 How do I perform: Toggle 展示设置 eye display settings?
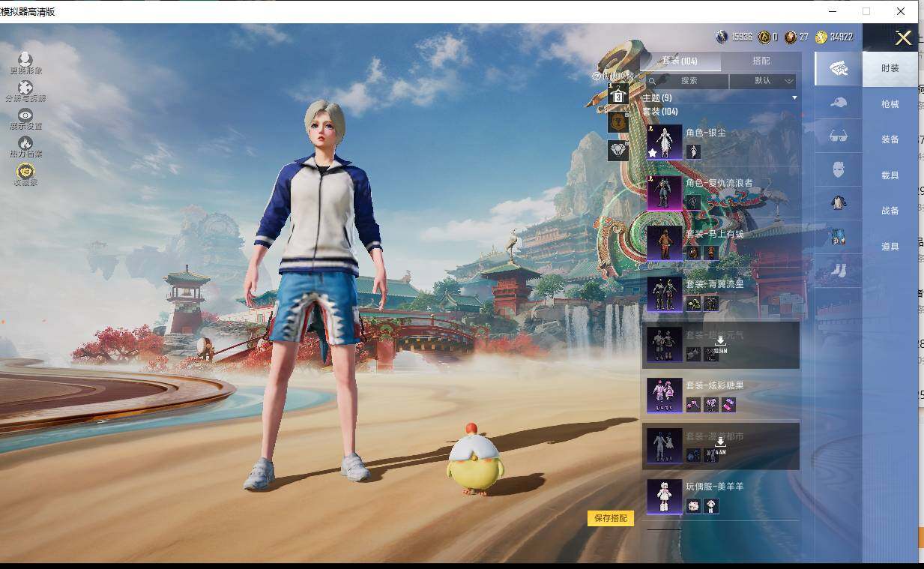(25, 116)
